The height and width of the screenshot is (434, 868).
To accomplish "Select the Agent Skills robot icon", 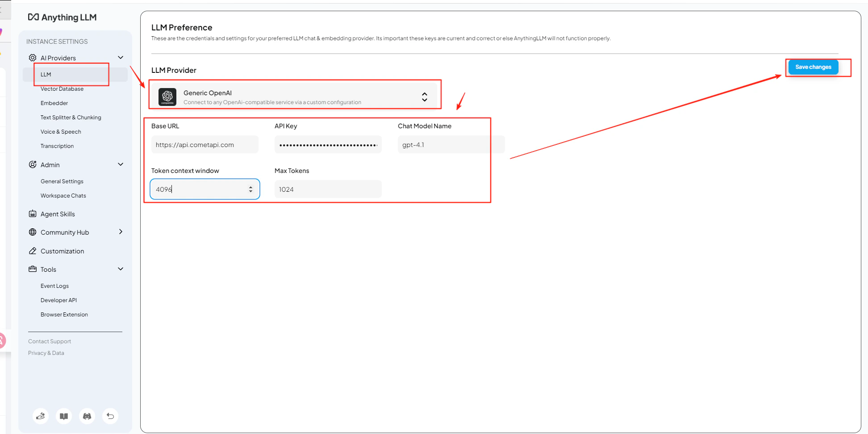I will [32, 214].
